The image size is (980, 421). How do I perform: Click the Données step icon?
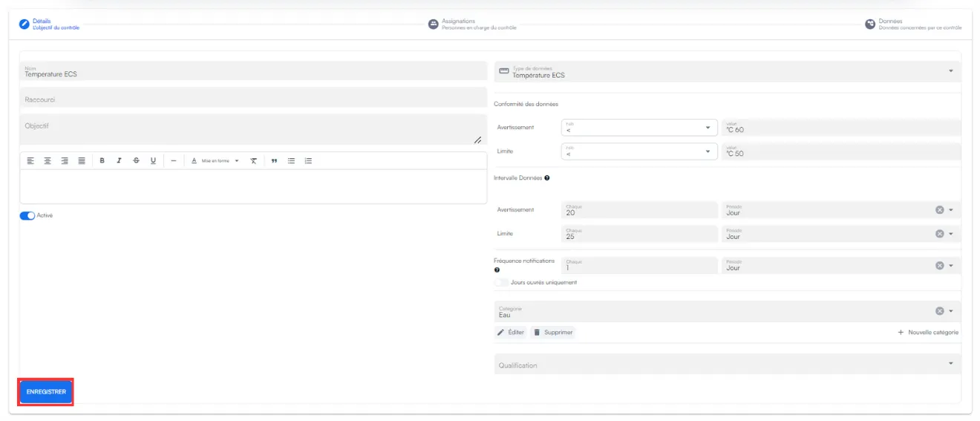870,25
